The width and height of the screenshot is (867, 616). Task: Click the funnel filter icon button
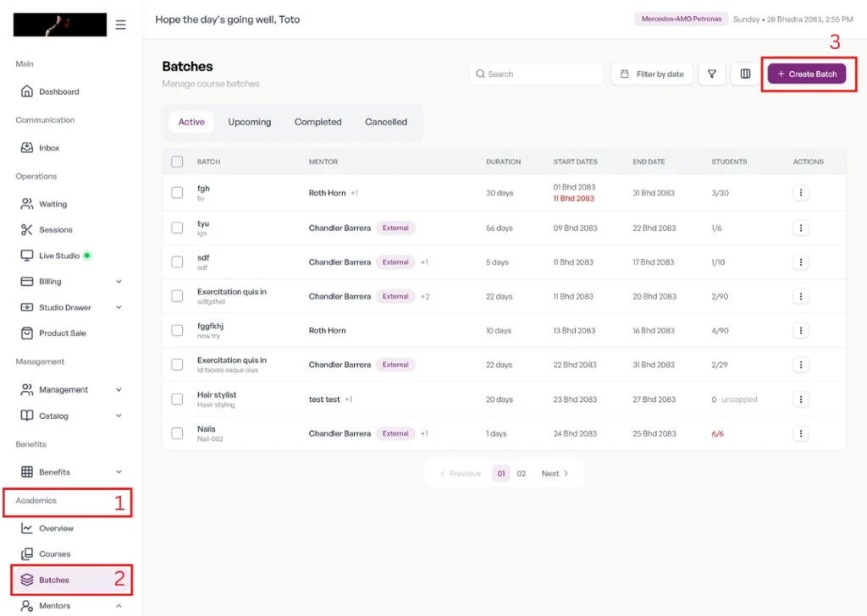(711, 74)
